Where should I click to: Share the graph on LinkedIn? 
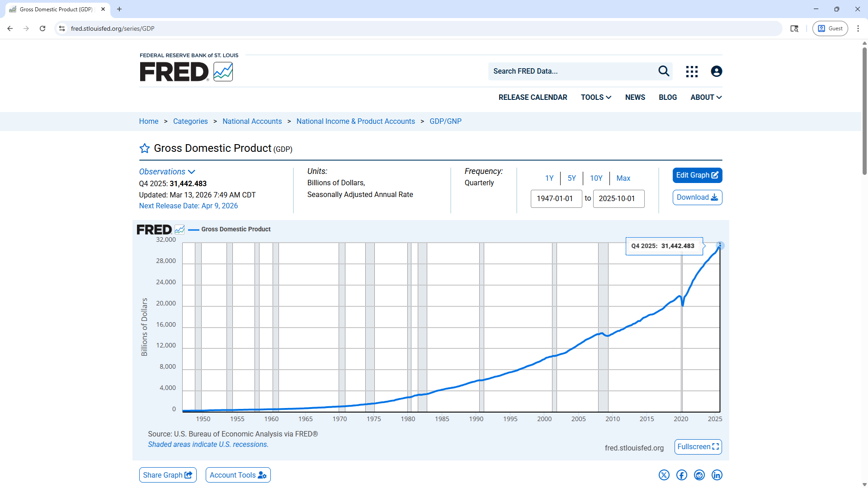[717, 475]
